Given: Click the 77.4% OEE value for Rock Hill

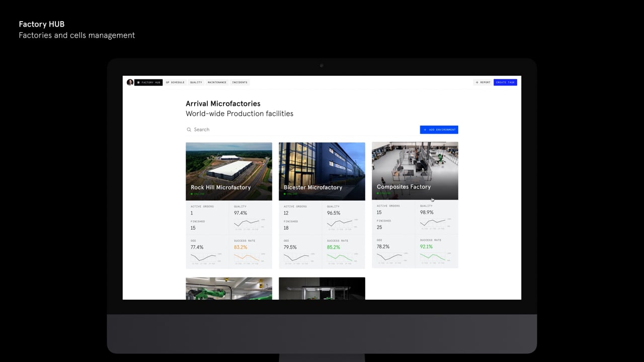Looking at the screenshot, I should point(197,247).
